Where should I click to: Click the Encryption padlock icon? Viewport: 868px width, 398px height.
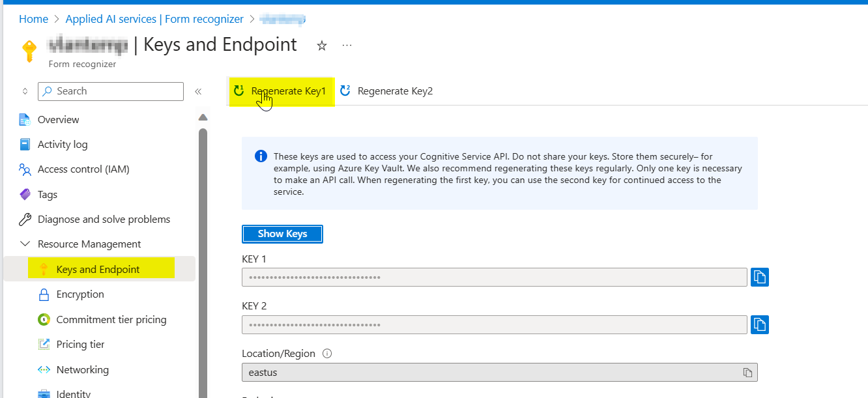click(44, 294)
